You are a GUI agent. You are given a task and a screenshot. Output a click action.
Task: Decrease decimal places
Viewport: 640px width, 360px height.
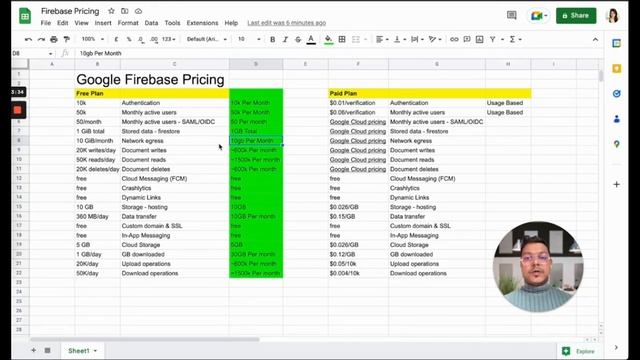click(x=141, y=39)
